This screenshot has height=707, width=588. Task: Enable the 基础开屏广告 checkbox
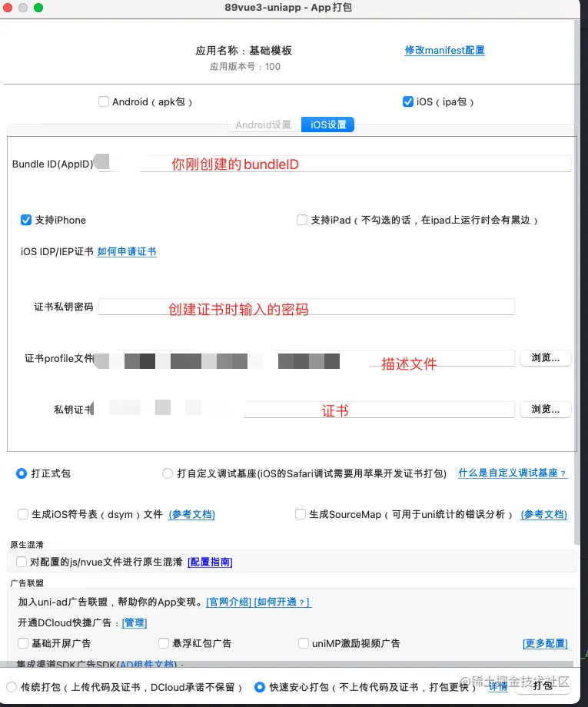coord(23,643)
